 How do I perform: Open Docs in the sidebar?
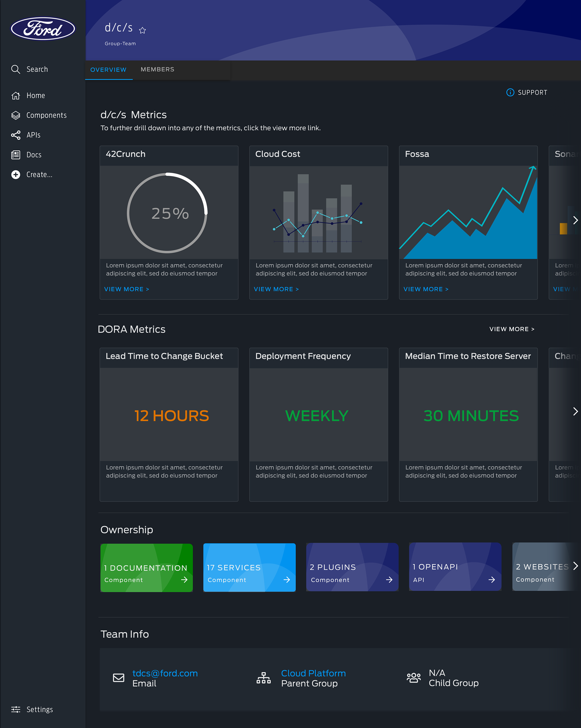coord(26,155)
